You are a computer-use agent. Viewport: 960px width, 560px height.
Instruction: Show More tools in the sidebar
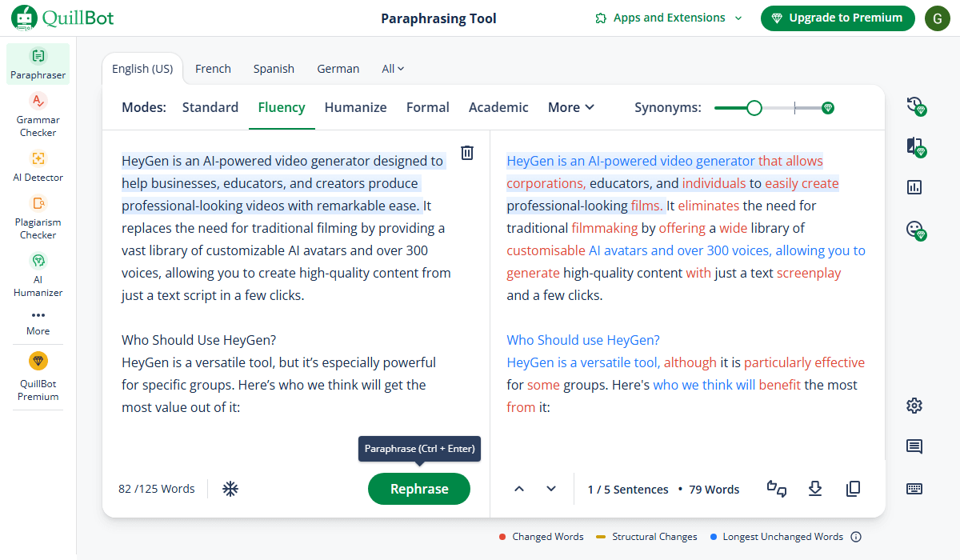click(x=38, y=322)
